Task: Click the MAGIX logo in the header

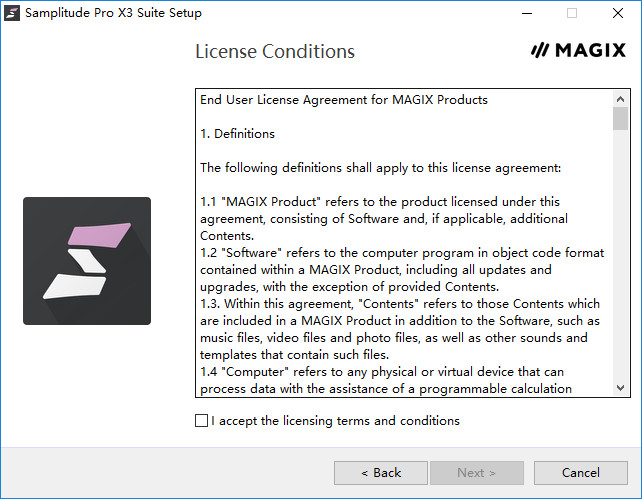Action: click(x=578, y=51)
